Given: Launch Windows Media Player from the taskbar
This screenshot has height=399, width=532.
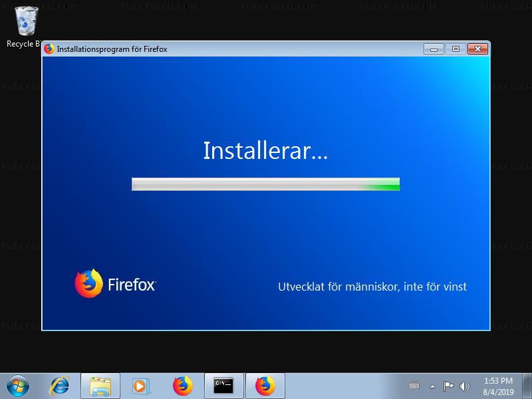Looking at the screenshot, I should coord(140,386).
